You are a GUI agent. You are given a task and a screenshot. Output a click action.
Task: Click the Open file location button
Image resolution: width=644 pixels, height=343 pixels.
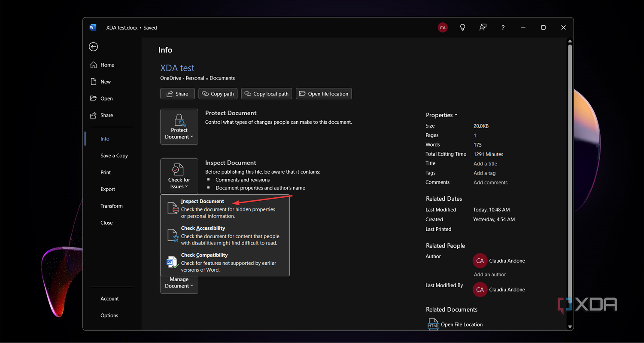coord(324,94)
